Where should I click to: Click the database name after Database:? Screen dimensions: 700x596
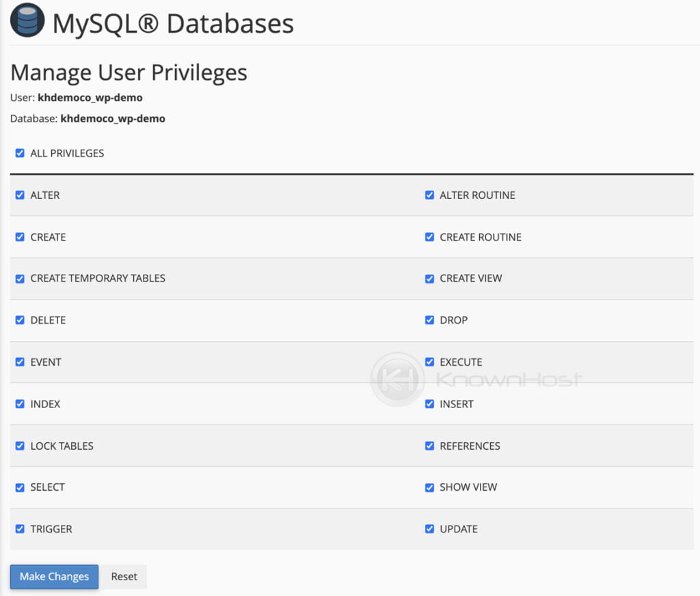[113, 119]
